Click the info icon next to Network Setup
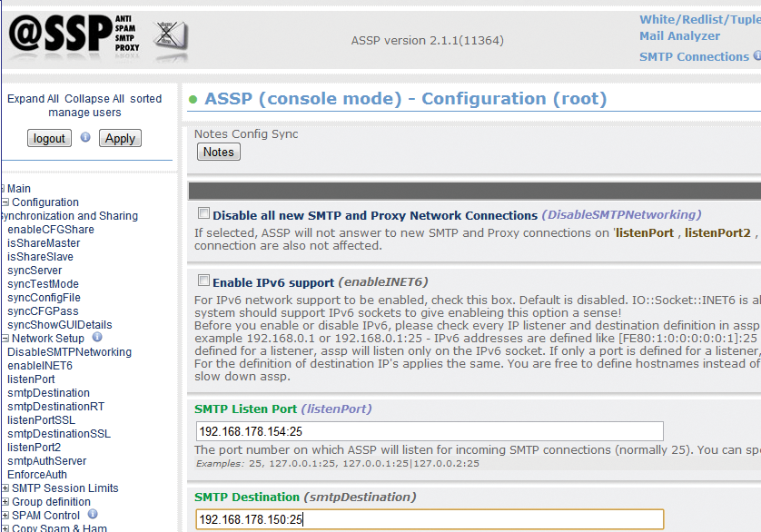This screenshot has height=532, width=761. click(97, 338)
